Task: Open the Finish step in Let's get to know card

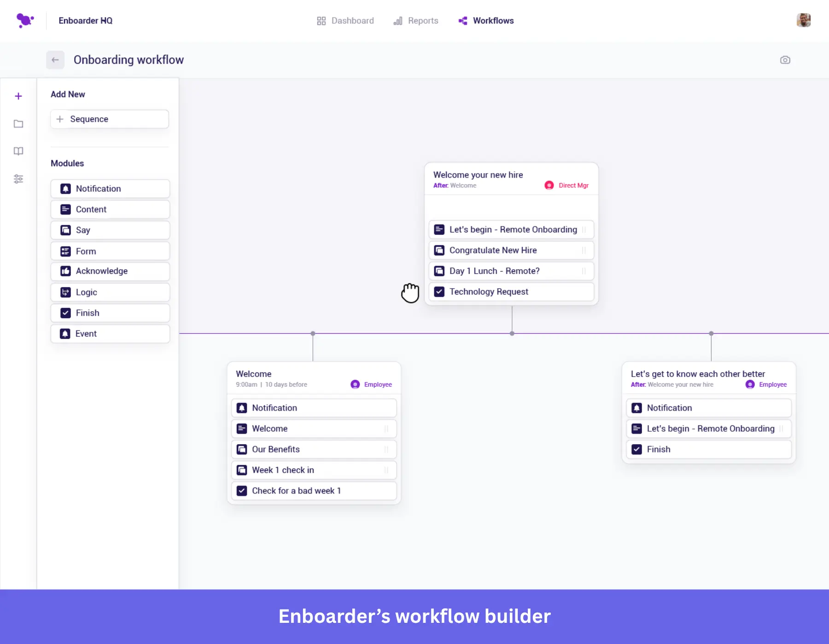Action: point(708,449)
